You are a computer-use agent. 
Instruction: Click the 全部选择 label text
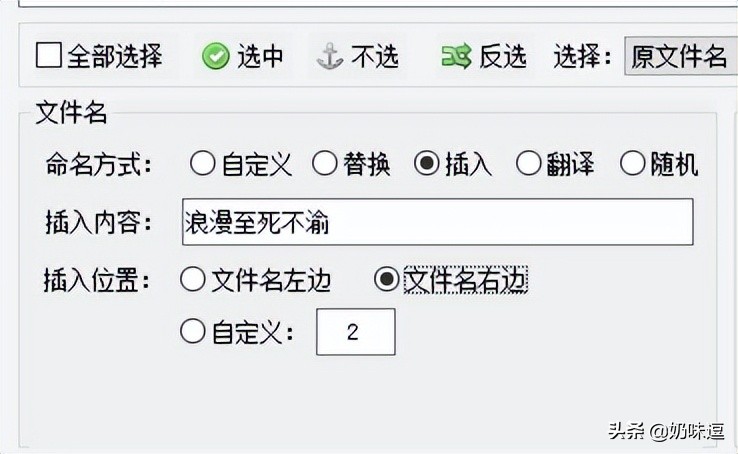coord(115,56)
